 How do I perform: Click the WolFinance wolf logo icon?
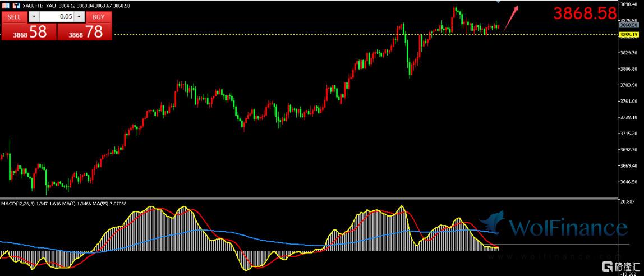click(x=493, y=223)
